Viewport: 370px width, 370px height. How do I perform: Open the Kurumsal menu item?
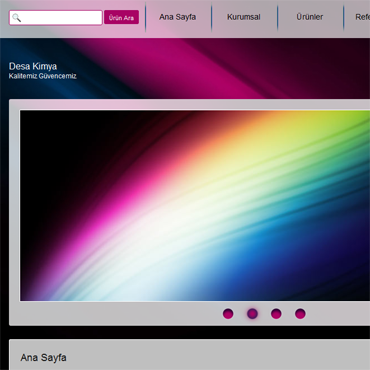pyautogui.click(x=244, y=17)
